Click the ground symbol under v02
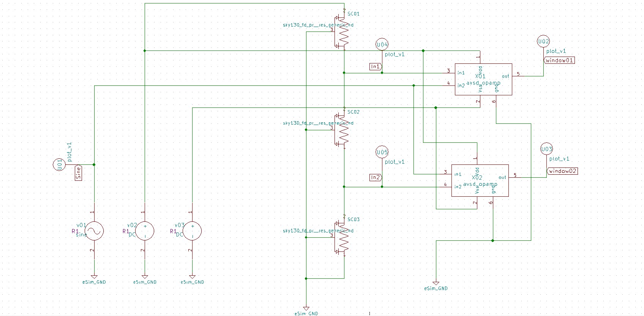The width and height of the screenshot is (644, 316). tap(145, 277)
